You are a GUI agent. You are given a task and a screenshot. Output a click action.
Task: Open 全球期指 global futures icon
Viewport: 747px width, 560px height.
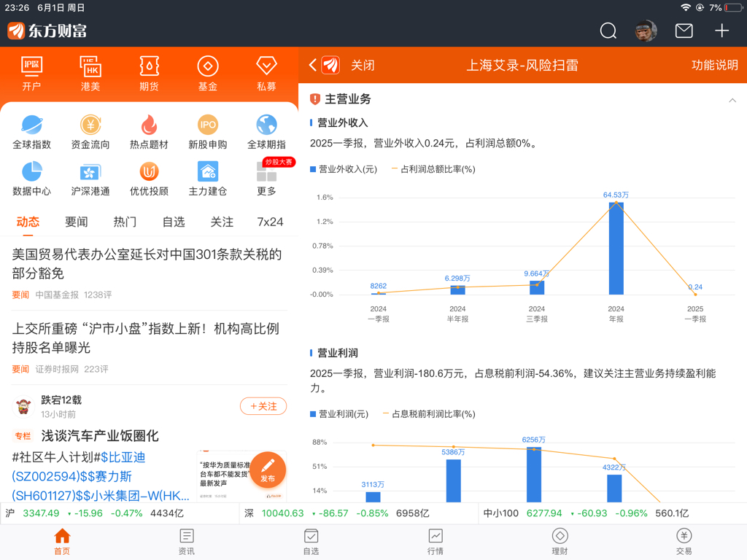tap(266, 132)
